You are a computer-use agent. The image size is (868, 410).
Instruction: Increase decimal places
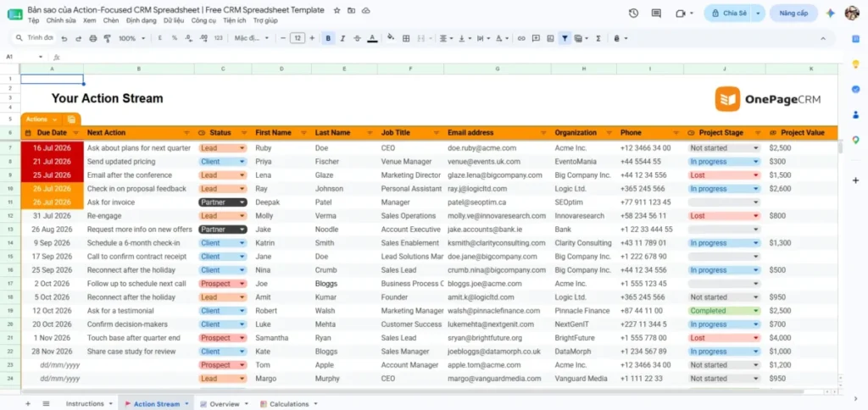click(x=203, y=38)
